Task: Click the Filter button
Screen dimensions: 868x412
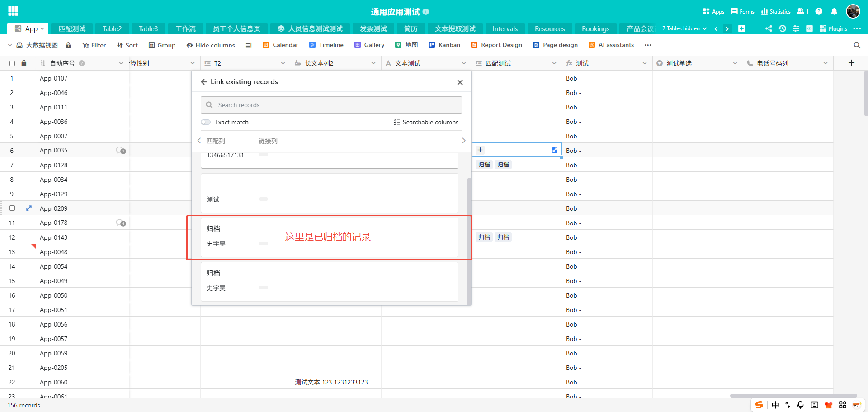Action: click(x=94, y=45)
